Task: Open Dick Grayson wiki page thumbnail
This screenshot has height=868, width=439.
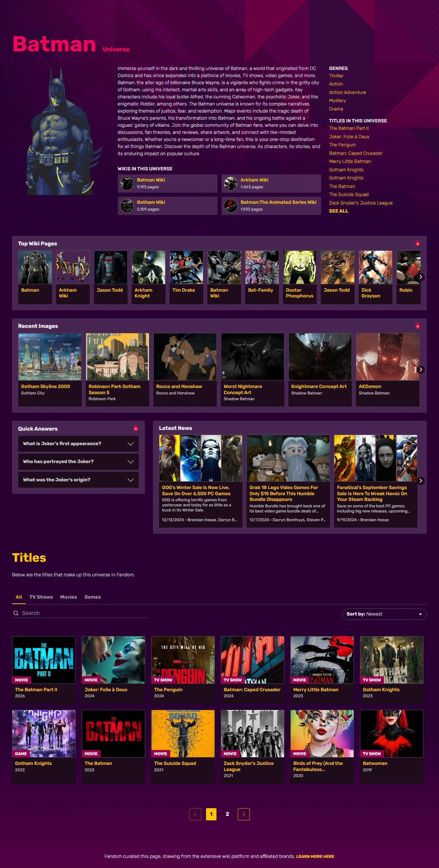Action: coord(376,267)
